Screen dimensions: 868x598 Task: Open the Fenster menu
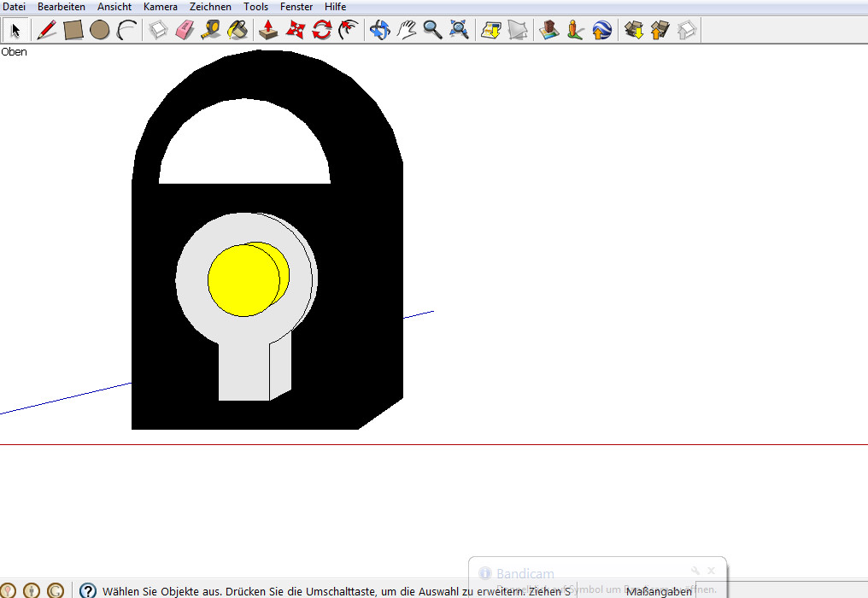[296, 7]
